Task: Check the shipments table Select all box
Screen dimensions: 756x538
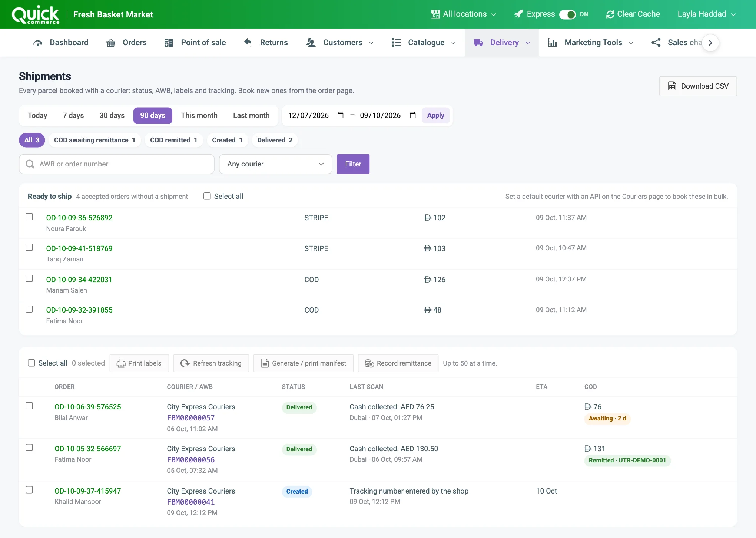Action: [31, 363]
